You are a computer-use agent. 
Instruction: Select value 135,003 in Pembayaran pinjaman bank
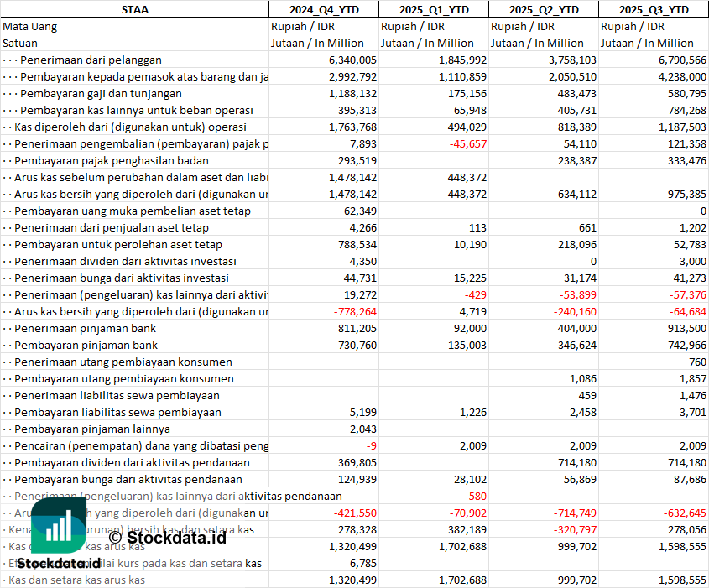(467, 346)
